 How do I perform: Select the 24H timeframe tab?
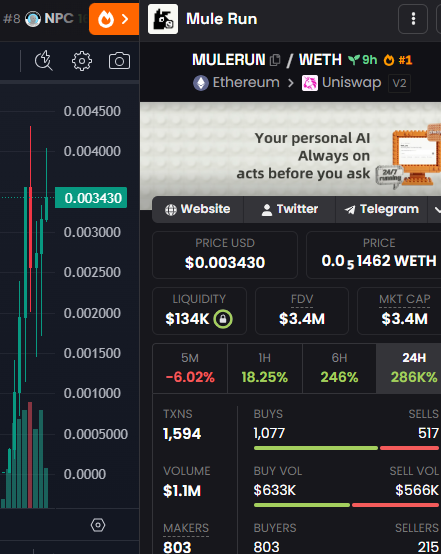click(410, 368)
